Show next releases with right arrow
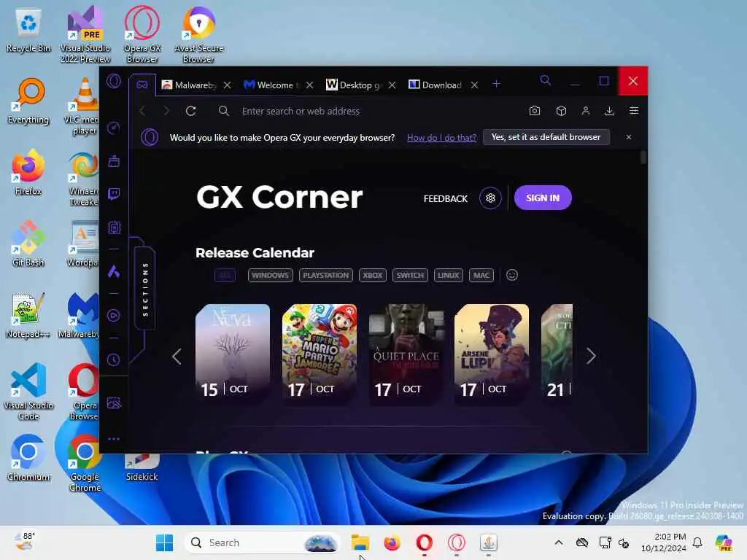The image size is (747, 560). pyautogui.click(x=591, y=356)
